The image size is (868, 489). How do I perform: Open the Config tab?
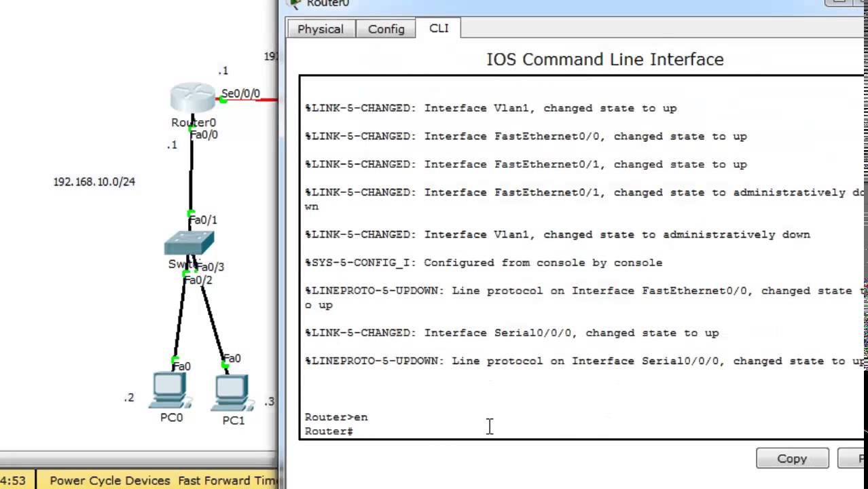click(386, 29)
